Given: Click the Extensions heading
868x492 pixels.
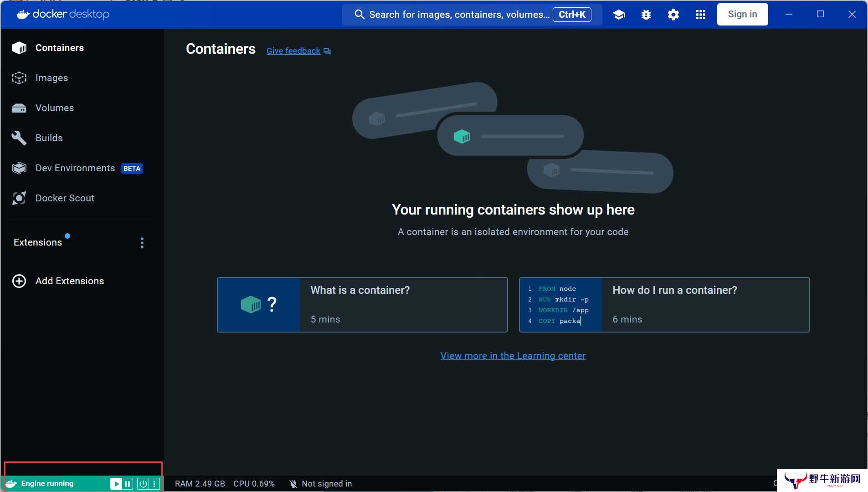Looking at the screenshot, I should pyautogui.click(x=38, y=242).
